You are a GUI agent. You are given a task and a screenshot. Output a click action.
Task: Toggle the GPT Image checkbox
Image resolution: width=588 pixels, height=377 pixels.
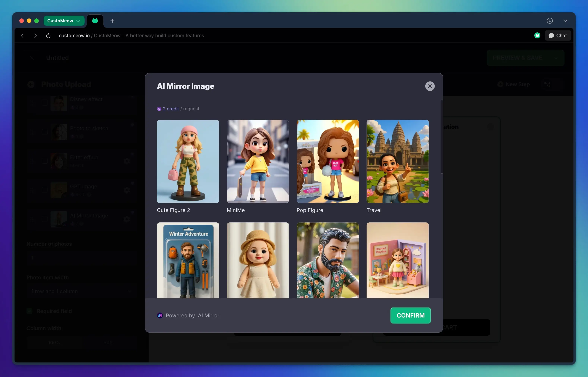[x=45, y=190]
